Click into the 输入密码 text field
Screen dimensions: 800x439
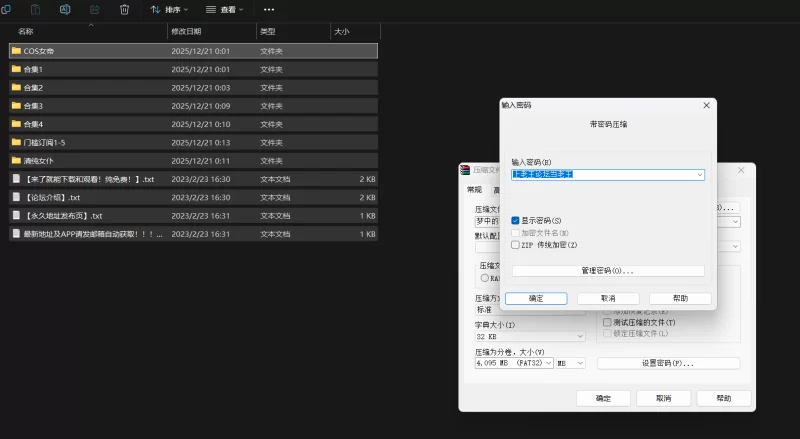point(600,174)
